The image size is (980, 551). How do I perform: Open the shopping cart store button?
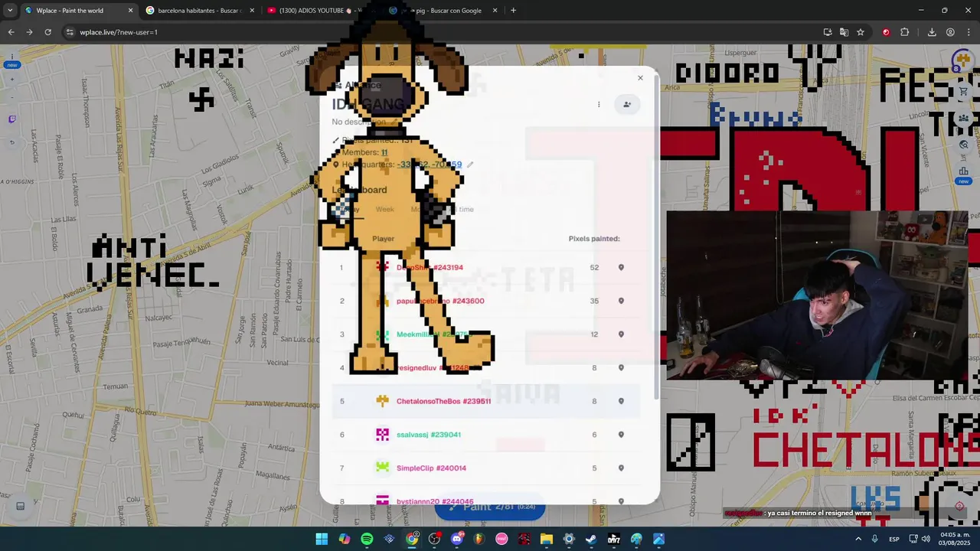click(x=963, y=92)
